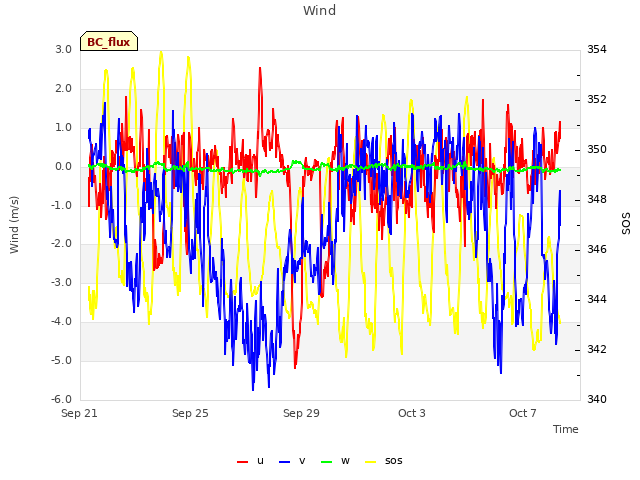Click the Sep 29 x-axis tick label
This screenshot has width=640, height=480.
(301, 413)
